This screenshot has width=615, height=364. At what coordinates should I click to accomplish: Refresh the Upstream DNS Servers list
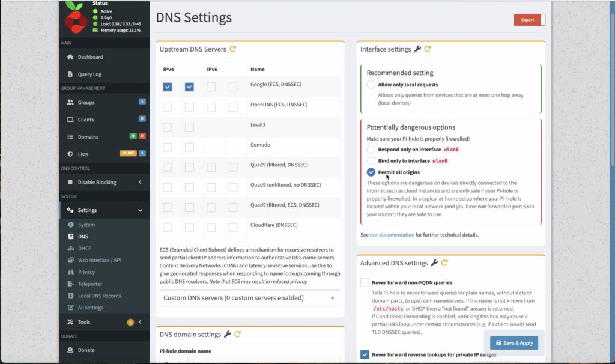click(234, 50)
